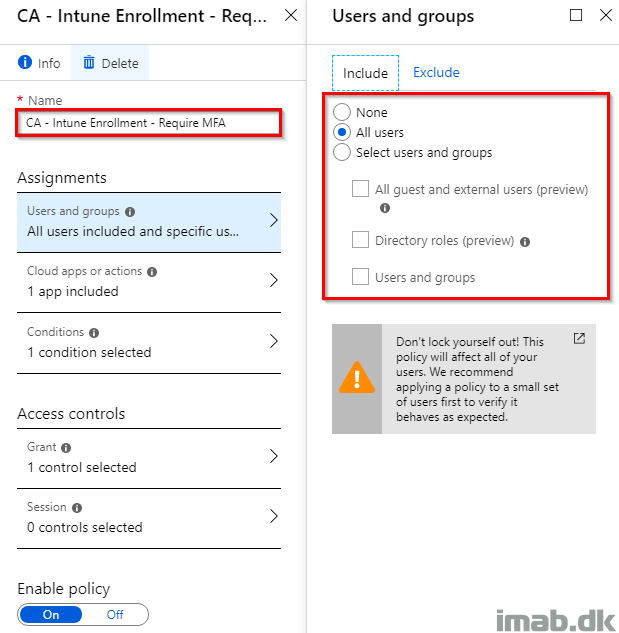Expand Grant access controls chevron

click(x=274, y=456)
